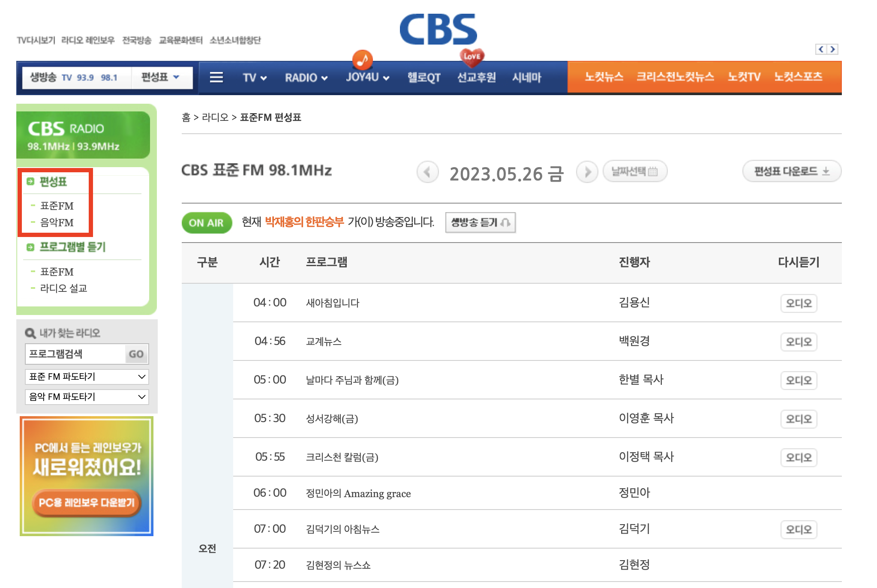
Task: Click the small right arrow at top right
Action: click(x=832, y=49)
